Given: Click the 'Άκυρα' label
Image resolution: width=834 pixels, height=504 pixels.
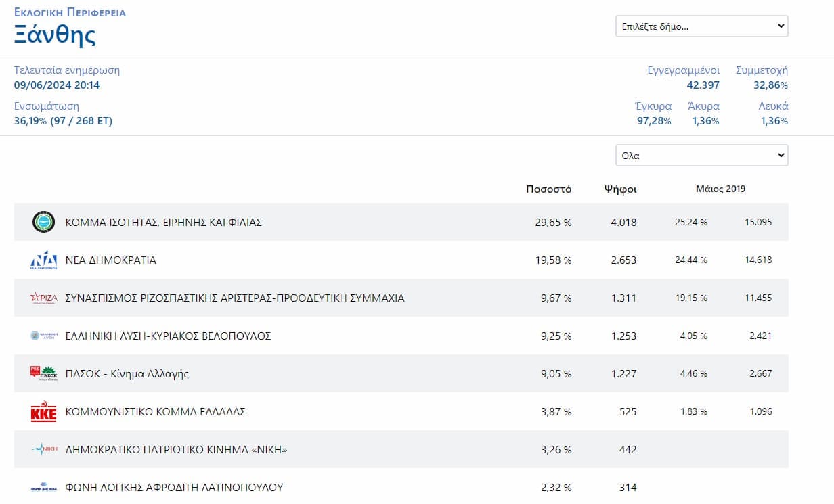Looking at the screenshot, I should pyautogui.click(x=703, y=106).
